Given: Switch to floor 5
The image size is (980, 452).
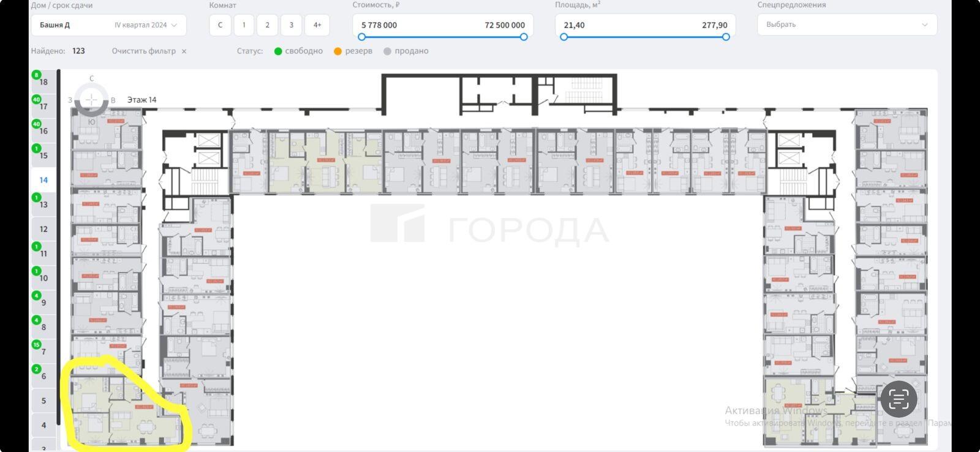Looking at the screenshot, I should tap(43, 401).
